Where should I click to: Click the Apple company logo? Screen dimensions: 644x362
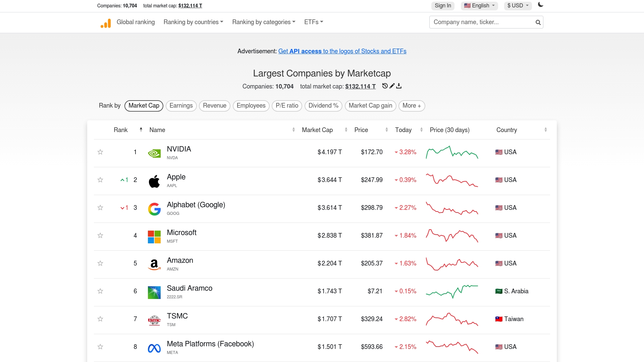pyautogui.click(x=154, y=181)
